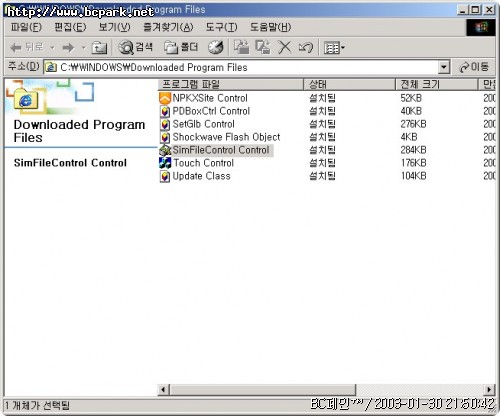Select the NPKXSite Control icon
This screenshot has height=416, width=500.
tap(165, 98)
